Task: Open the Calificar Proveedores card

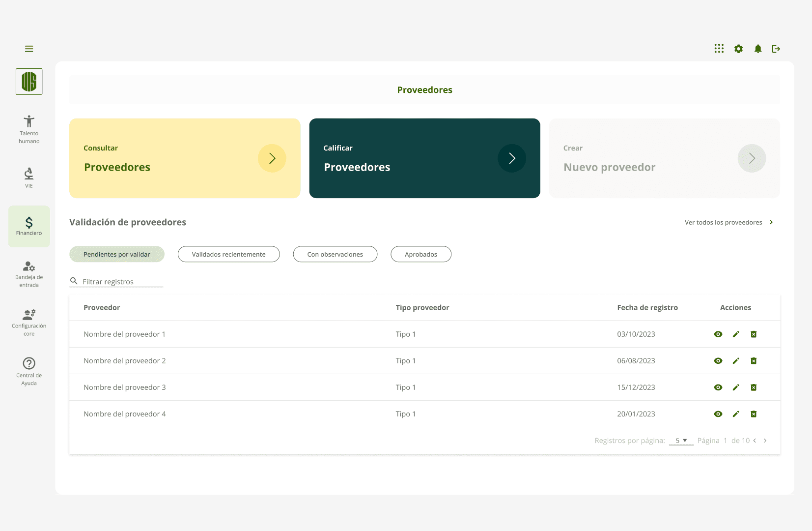Action: [x=425, y=158]
